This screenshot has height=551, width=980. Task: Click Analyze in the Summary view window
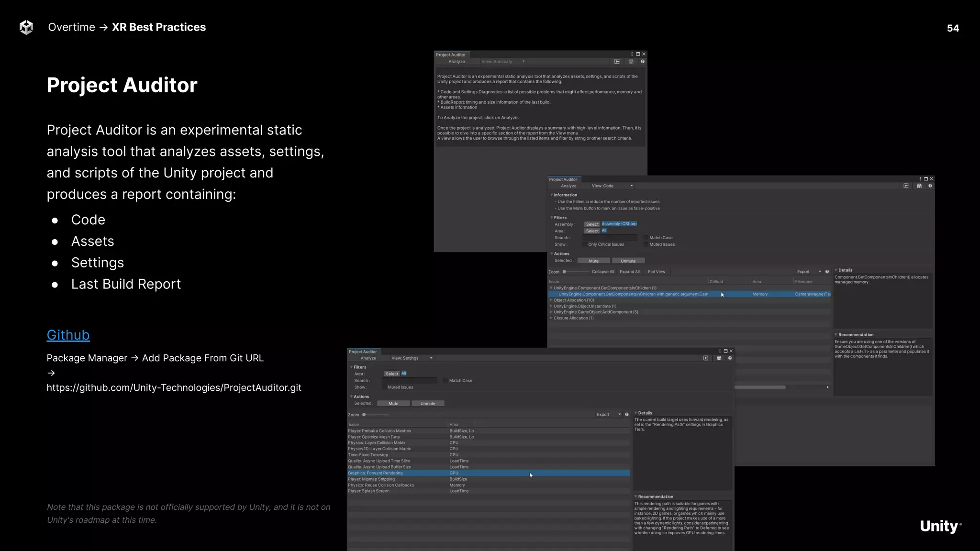(457, 62)
